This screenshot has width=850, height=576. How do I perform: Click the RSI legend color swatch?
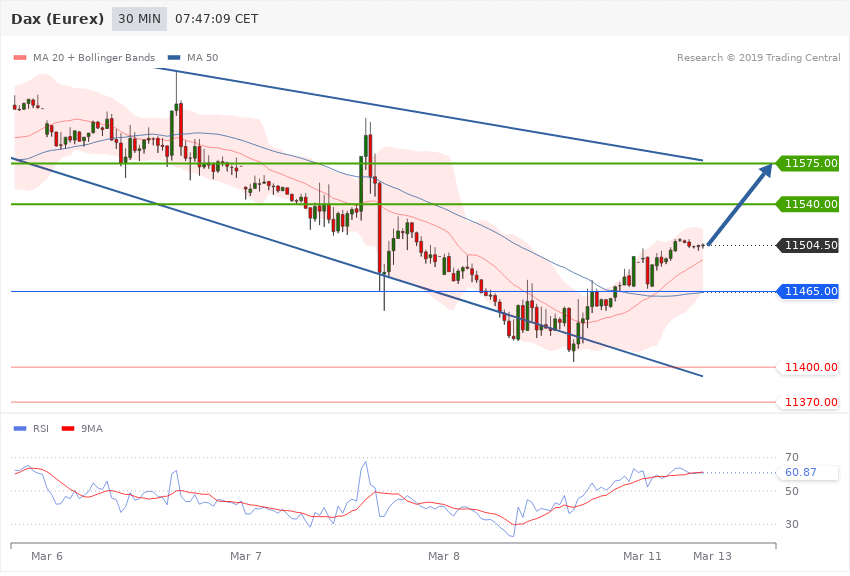(x=20, y=429)
